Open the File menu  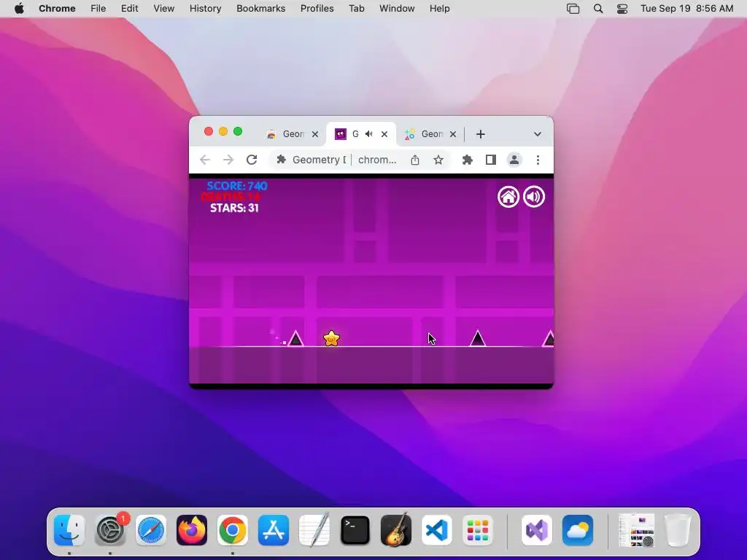tap(98, 9)
